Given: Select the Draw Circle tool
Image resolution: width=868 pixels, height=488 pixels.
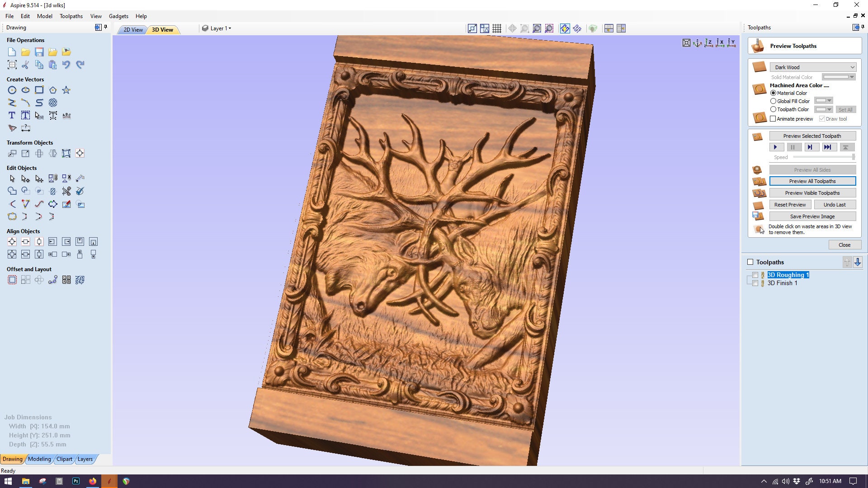Looking at the screenshot, I should click(12, 90).
